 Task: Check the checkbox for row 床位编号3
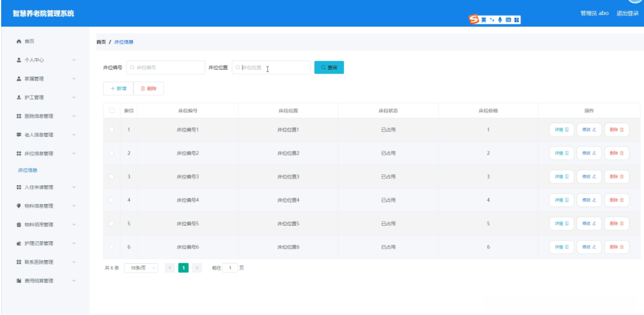[x=111, y=177]
